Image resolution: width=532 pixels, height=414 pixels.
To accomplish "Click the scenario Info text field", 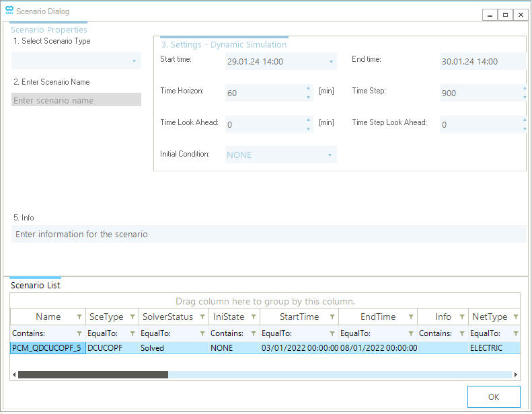I will click(x=269, y=235).
